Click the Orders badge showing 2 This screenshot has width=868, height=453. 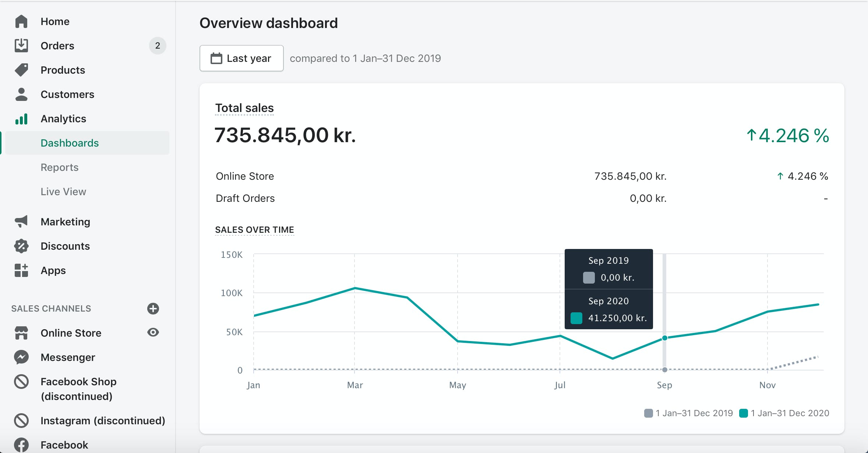coord(158,46)
